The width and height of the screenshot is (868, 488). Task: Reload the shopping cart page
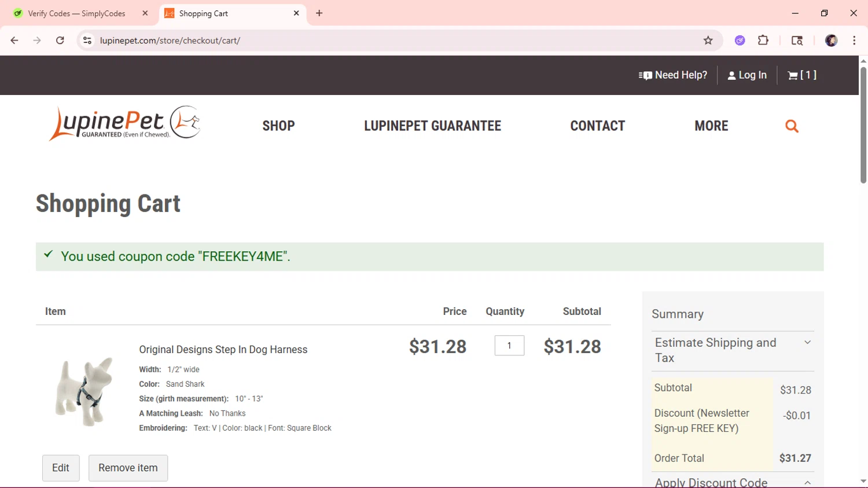pyautogui.click(x=60, y=41)
